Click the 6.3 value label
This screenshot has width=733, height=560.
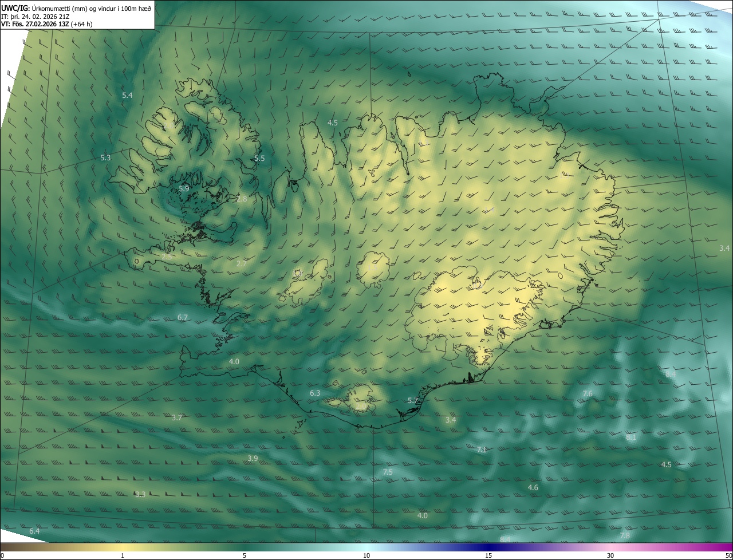pyautogui.click(x=315, y=393)
